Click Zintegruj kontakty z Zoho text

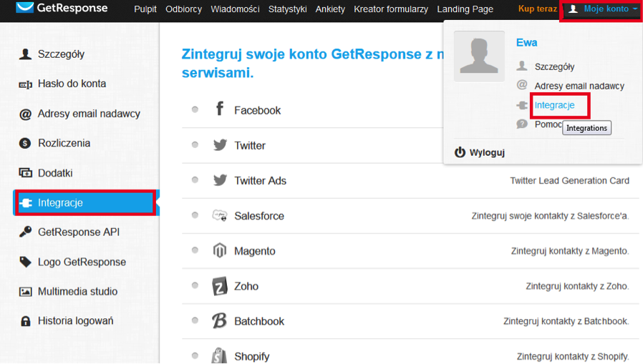(x=577, y=286)
